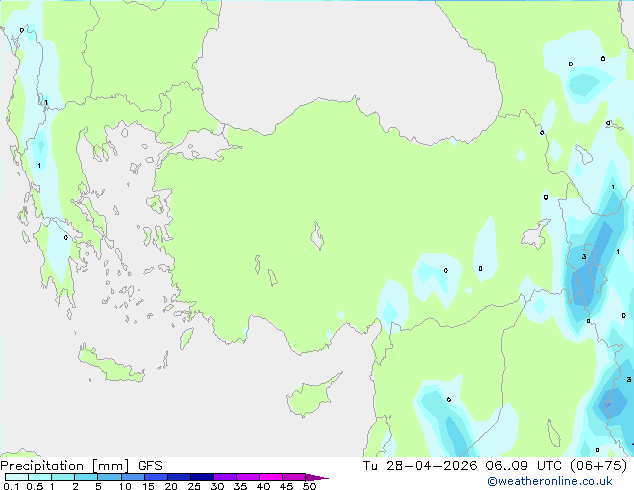Pick the legend swatch for 15–20 mm
Image resolution: width=634 pixels, height=490 pixels.
(x=155, y=477)
